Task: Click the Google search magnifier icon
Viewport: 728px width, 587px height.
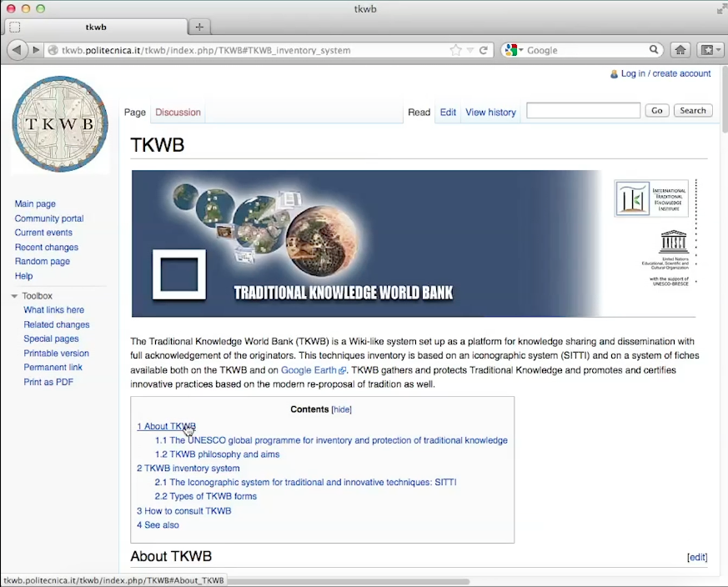Action: 655,50
